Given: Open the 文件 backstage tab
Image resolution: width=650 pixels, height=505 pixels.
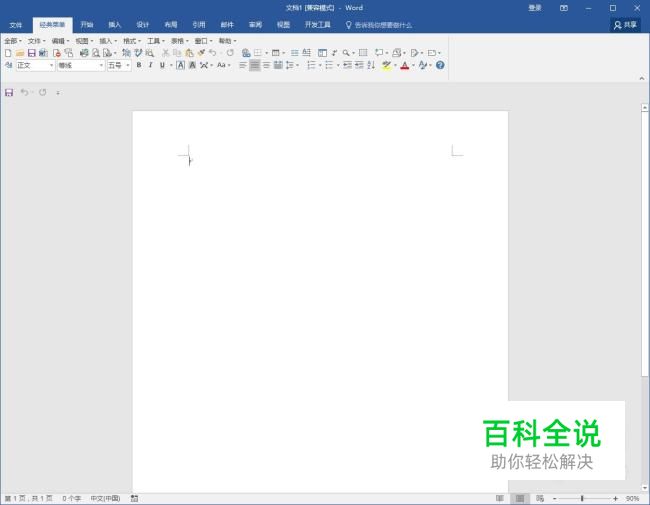Looking at the screenshot, I should tap(16, 25).
